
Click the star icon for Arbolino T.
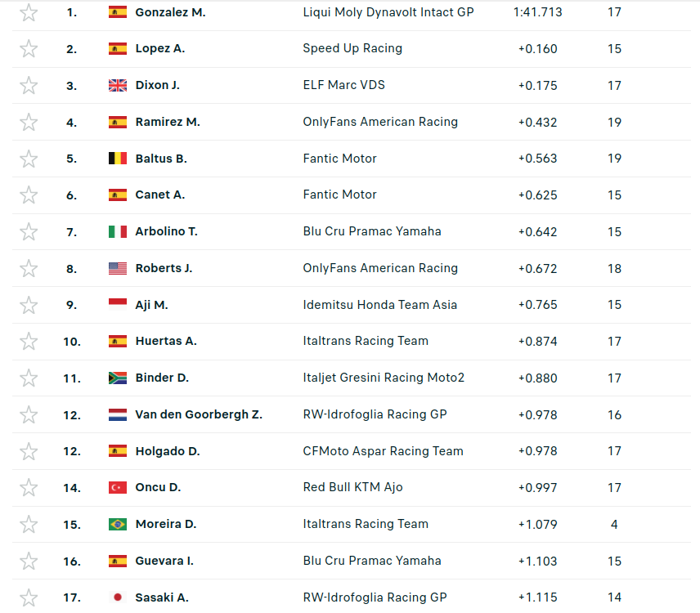29,232
